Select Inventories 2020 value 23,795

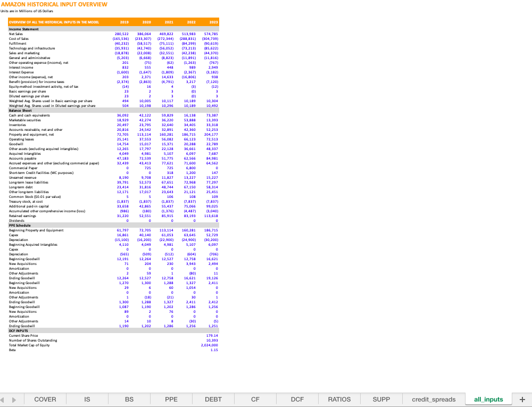click(x=145, y=125)
